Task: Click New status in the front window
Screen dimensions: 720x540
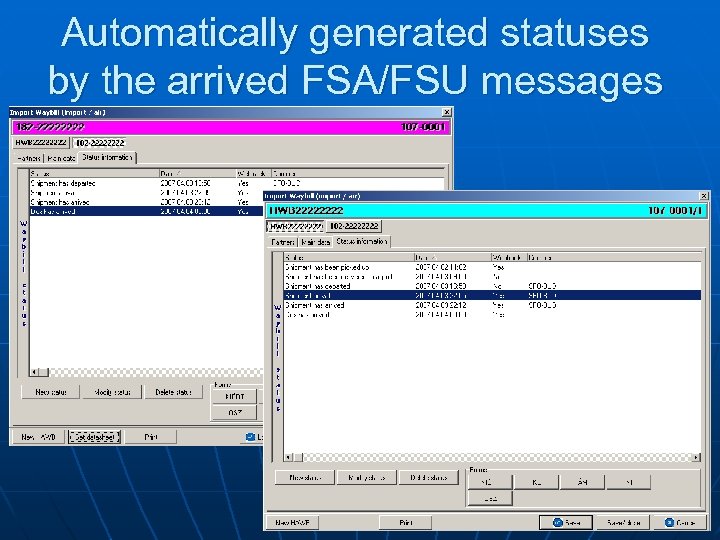Action: pyautogui.click(x=305, y=478)
